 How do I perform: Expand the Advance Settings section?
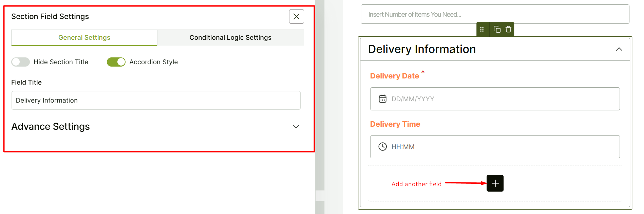click(x=296, y=126)
